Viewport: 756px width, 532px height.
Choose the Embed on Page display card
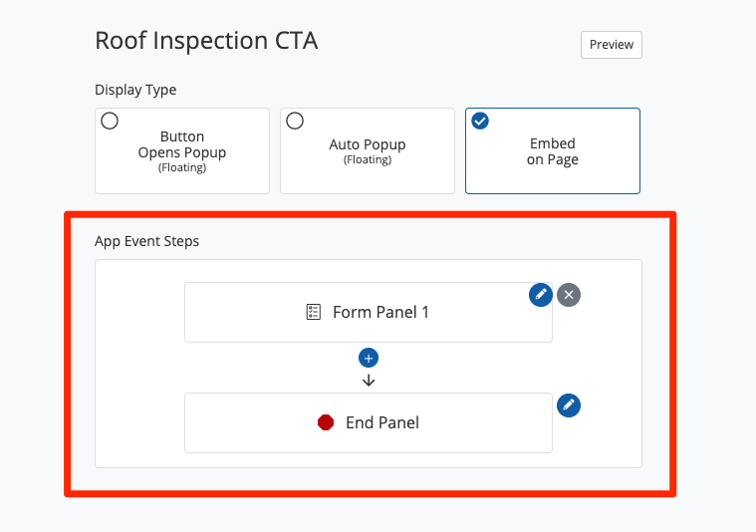coord(552,150)
